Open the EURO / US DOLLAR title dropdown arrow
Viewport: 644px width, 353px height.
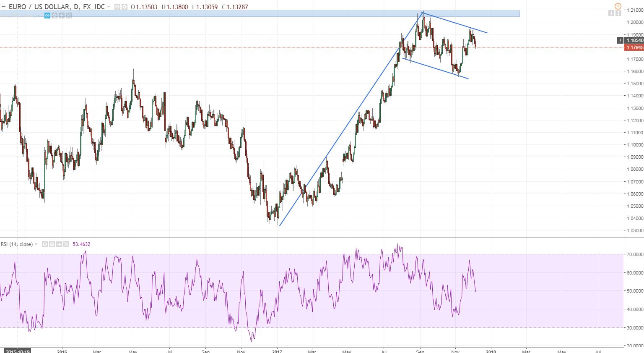[109, 7]
